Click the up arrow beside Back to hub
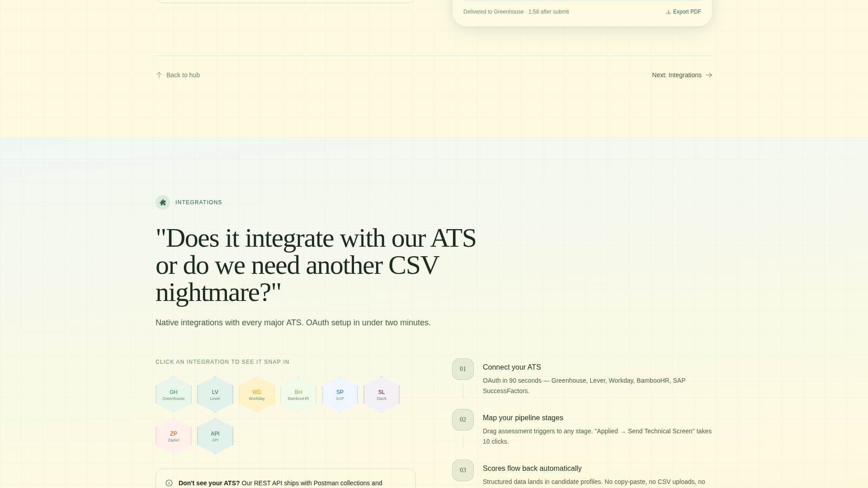Screen dimensions: 868x488 159,75
